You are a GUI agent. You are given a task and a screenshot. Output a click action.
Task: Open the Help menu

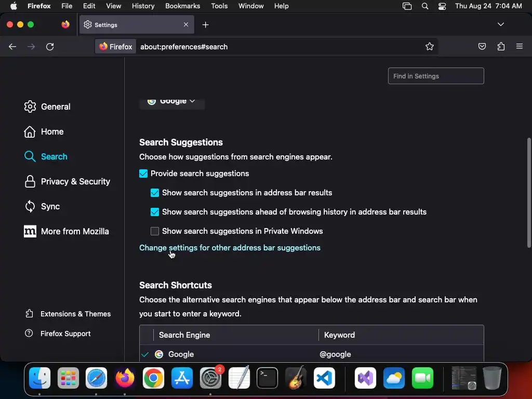click(281, 6)
